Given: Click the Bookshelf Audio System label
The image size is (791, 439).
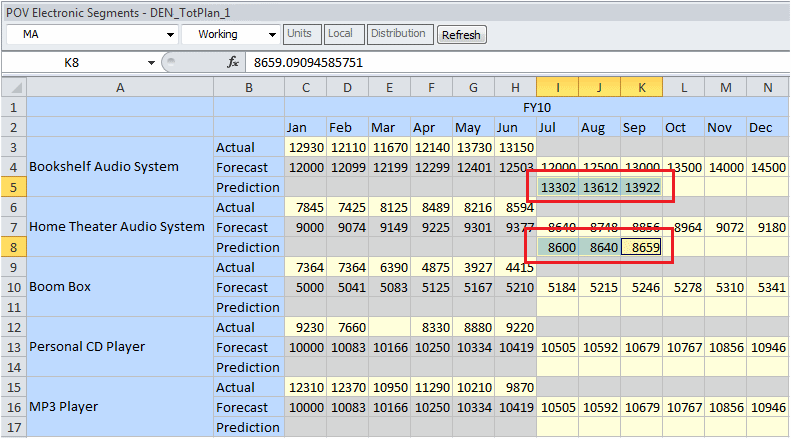Looking at the screenshot, I should coord(103,167).
